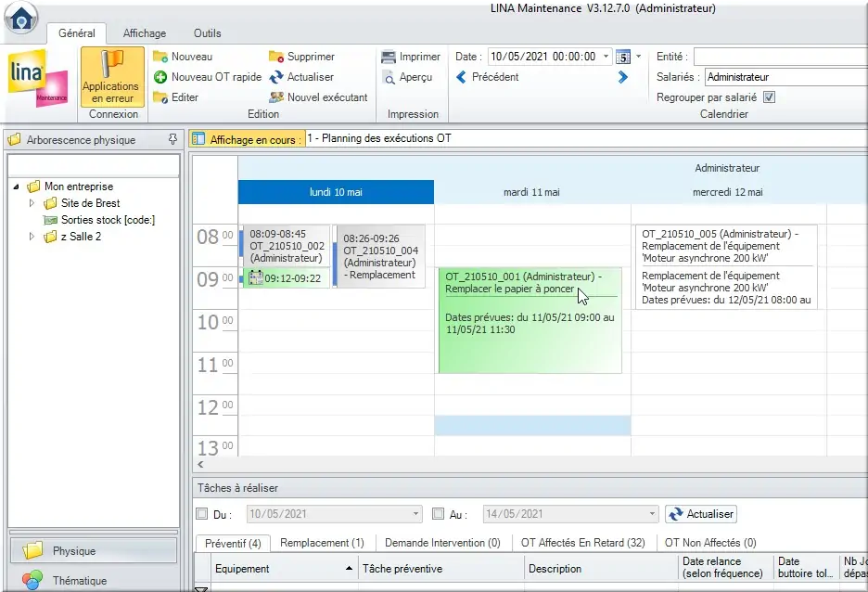Toggle the Regrouper par salarié checkbox
The image size is (868, 592).
pos(769,97)
